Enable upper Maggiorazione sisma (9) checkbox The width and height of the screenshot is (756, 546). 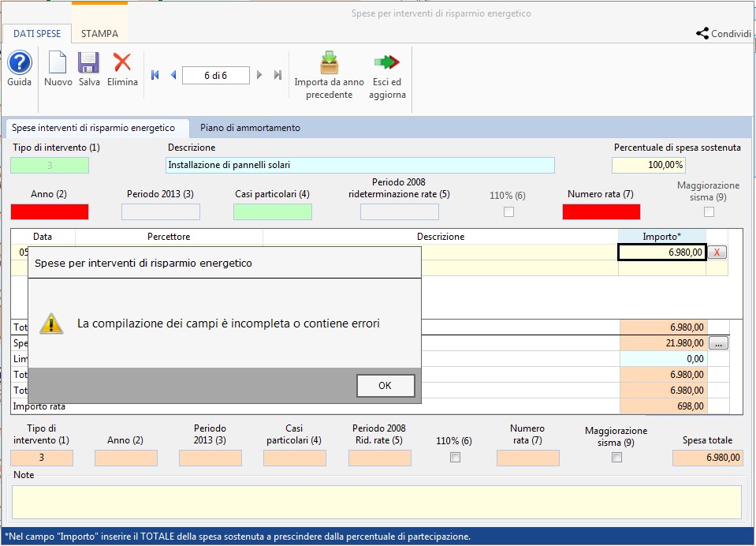pos(709,211)
